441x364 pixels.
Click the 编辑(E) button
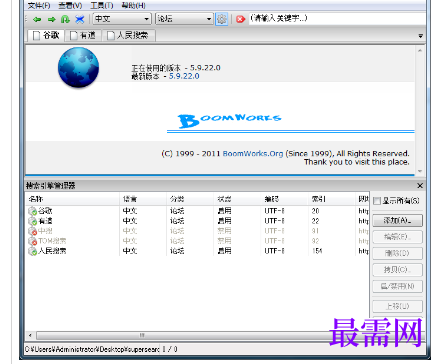pos(397,237)
